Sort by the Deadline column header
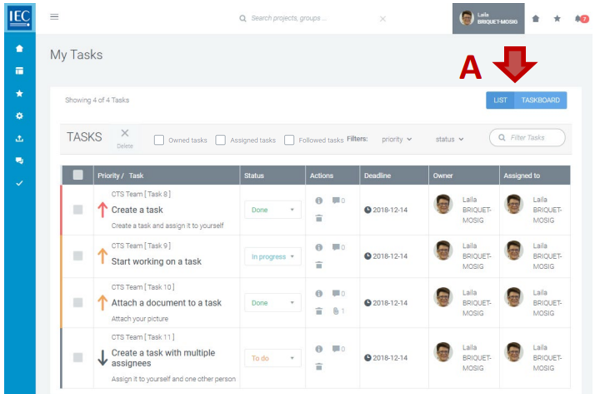595x394 pixels. [x=378, y=175]
